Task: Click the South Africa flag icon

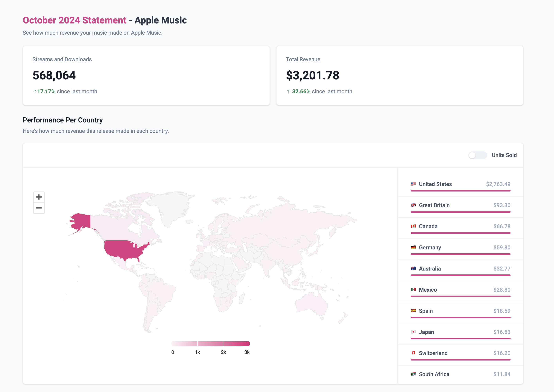Action: click(x=413, y=374)
